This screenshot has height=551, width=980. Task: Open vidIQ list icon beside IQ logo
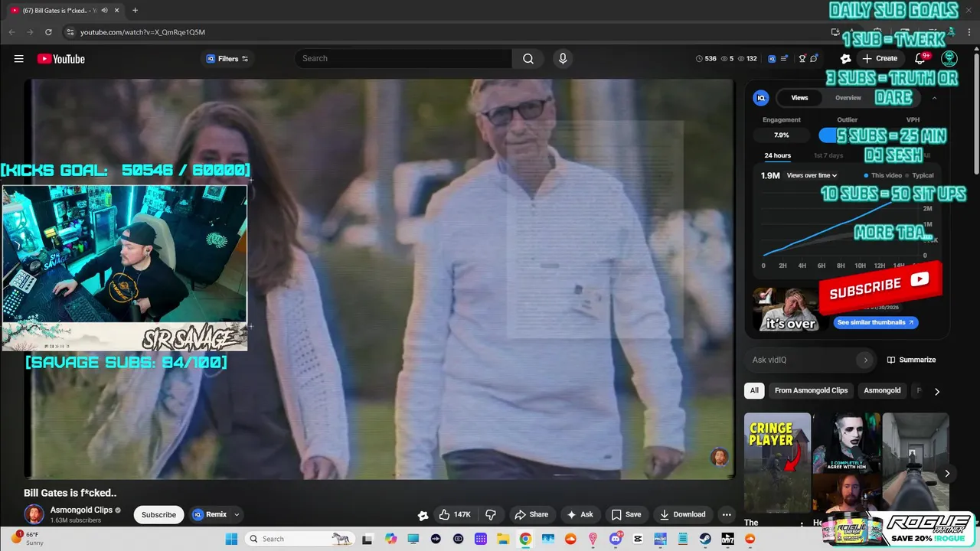click(784, 59)
